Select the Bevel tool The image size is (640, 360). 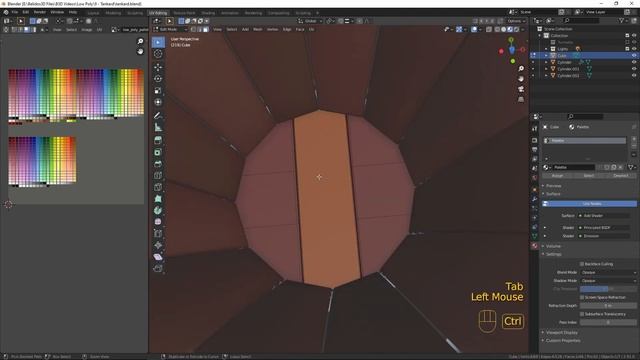coord(158,164)
